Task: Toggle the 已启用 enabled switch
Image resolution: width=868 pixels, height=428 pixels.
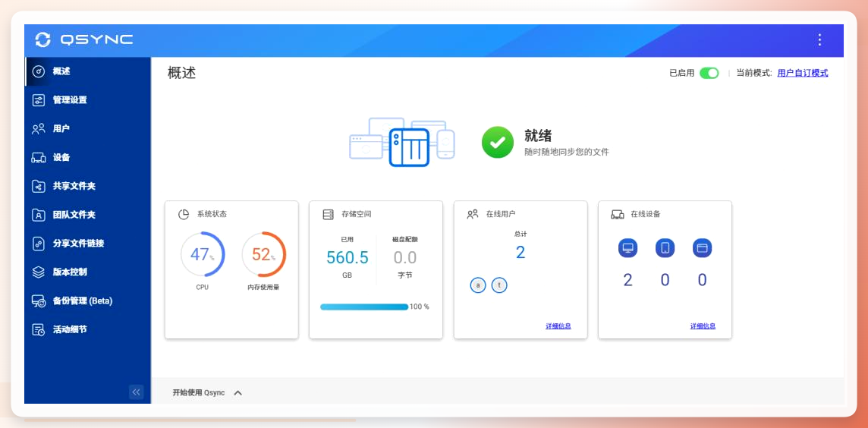Action: pos(709,73)
